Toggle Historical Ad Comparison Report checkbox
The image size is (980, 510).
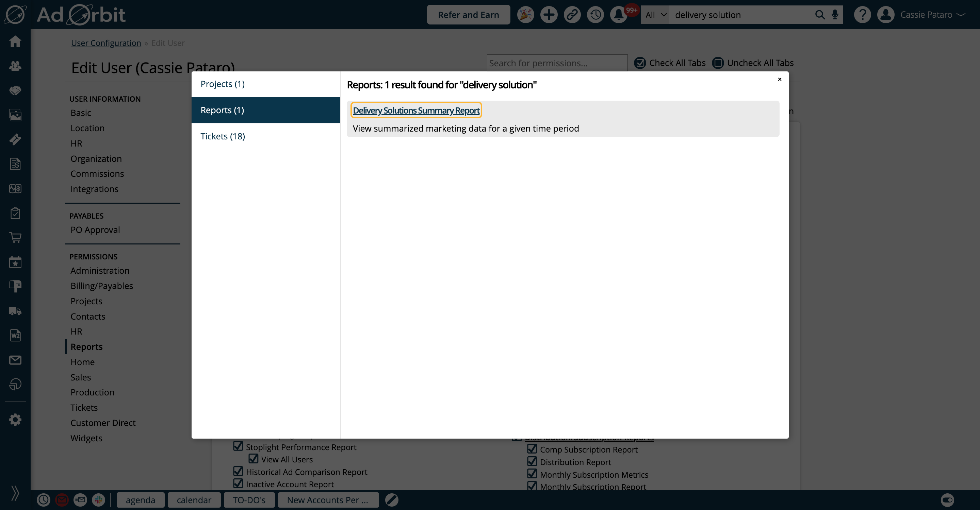click(x=238, y=471)
